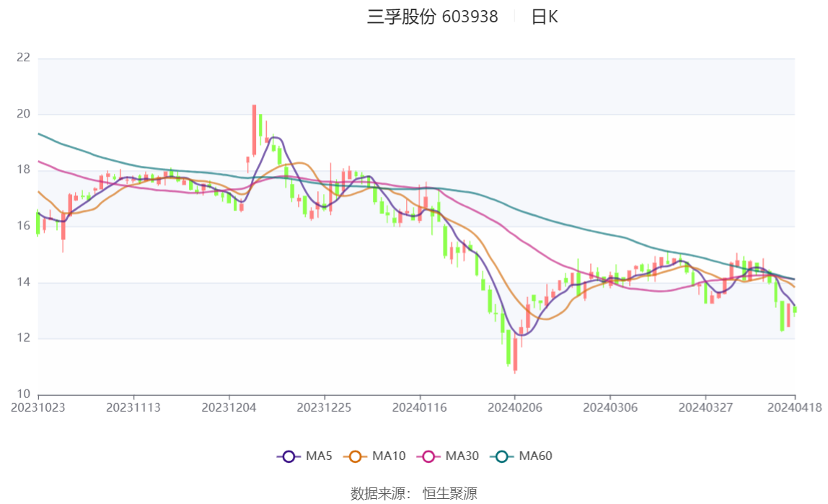Click the 20231023 date axis label
828x504 pixels.
pos(38,408)
